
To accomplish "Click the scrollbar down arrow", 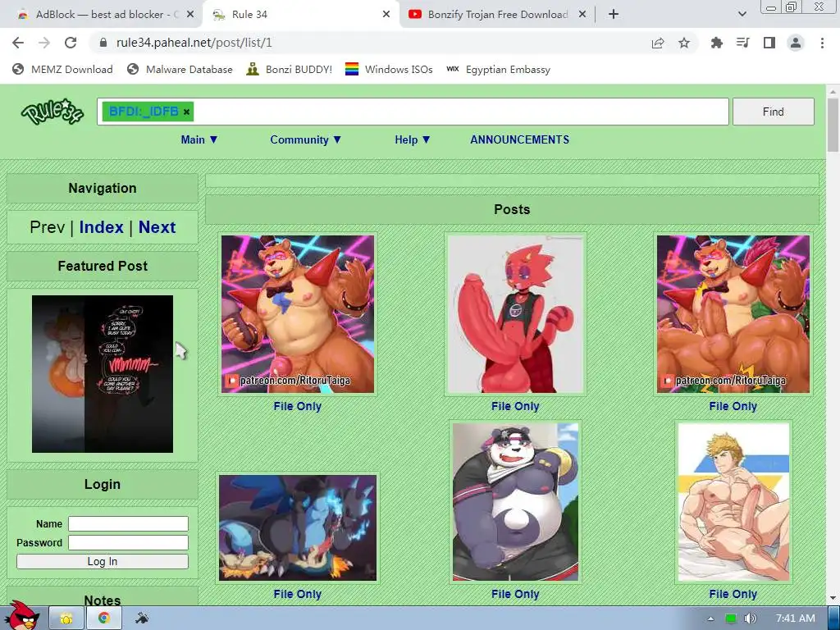I will (833, 598).
